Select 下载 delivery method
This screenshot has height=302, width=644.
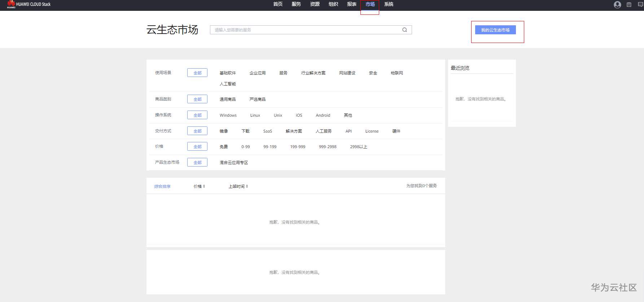point(246,131)
